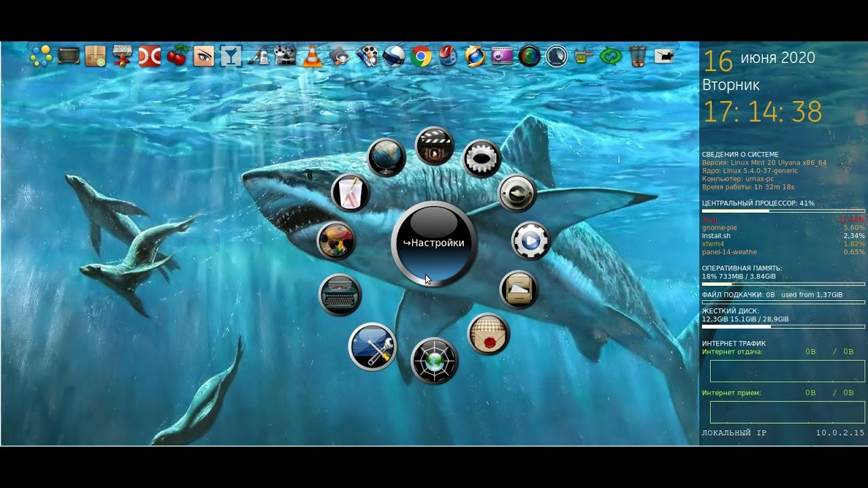Viewport: 868px width, 488px height.
Task: Select the sealed envelope mail pie item
Action: pyautogui.click(x=488, y=333)
